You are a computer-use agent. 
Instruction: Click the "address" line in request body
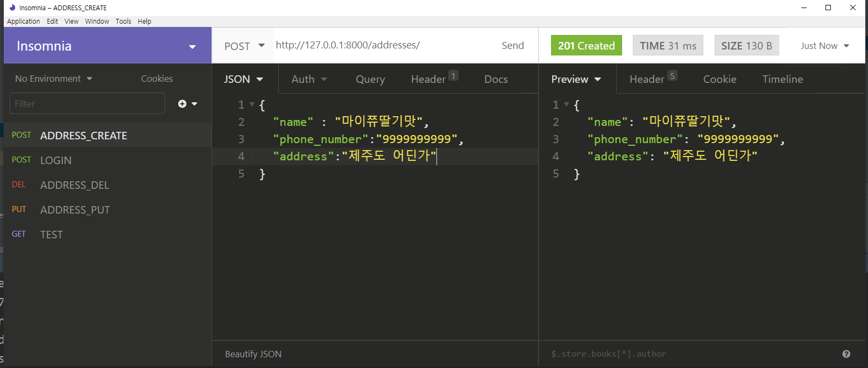(x=355, y=156)
